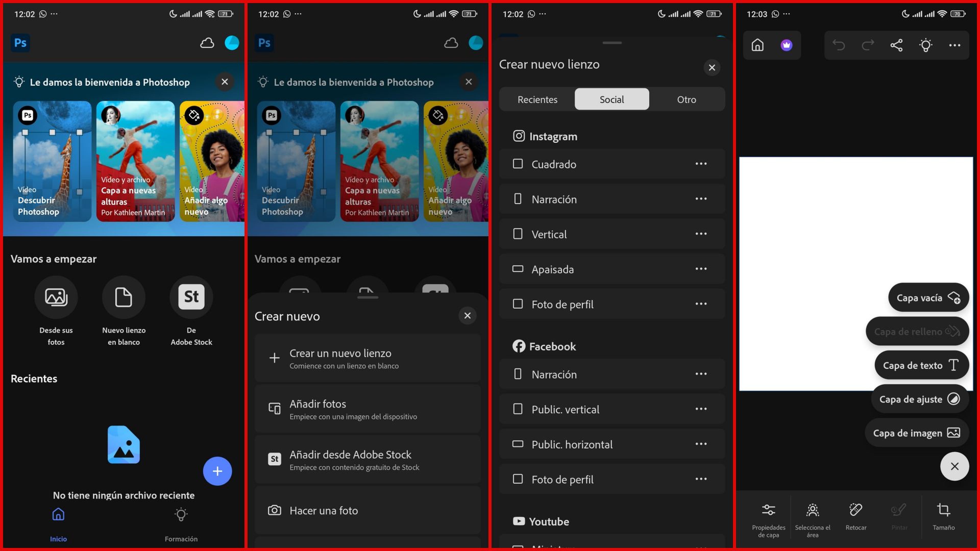
Task: Tap the blue plus floating action button
Action: (x=217, y=471)
